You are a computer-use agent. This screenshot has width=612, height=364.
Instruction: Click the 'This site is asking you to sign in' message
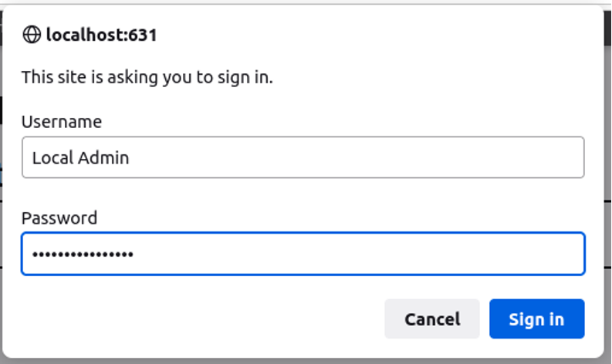pyautogui.click(x=147, y=77)
